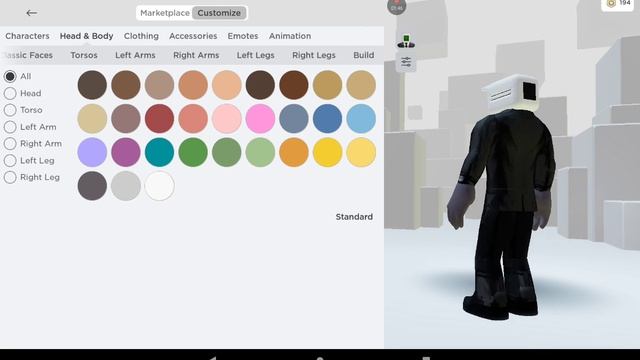Tap the avatar's black suit torso
The image size is (640, 360).
pos(512,159)
